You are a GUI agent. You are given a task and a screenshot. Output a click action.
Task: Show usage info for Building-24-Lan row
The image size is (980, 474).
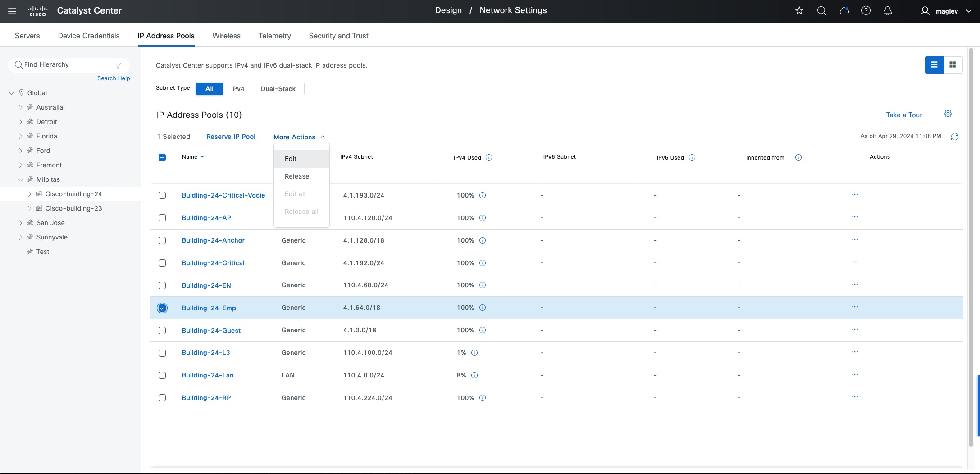tap(474, 375)
